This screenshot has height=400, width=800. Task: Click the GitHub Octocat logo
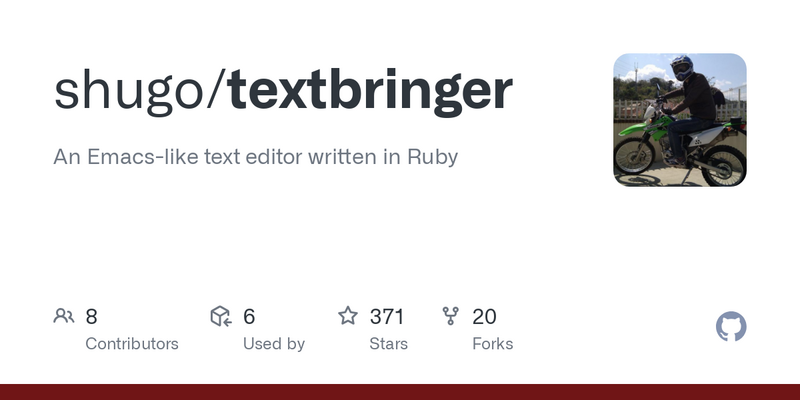point(731,327)
